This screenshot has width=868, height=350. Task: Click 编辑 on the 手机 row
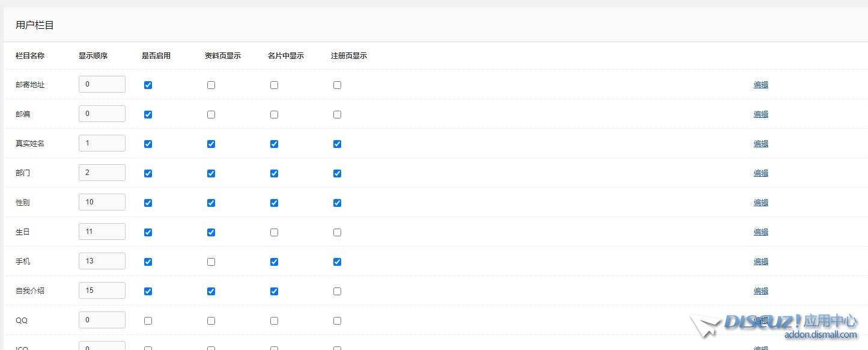point(760,262)
